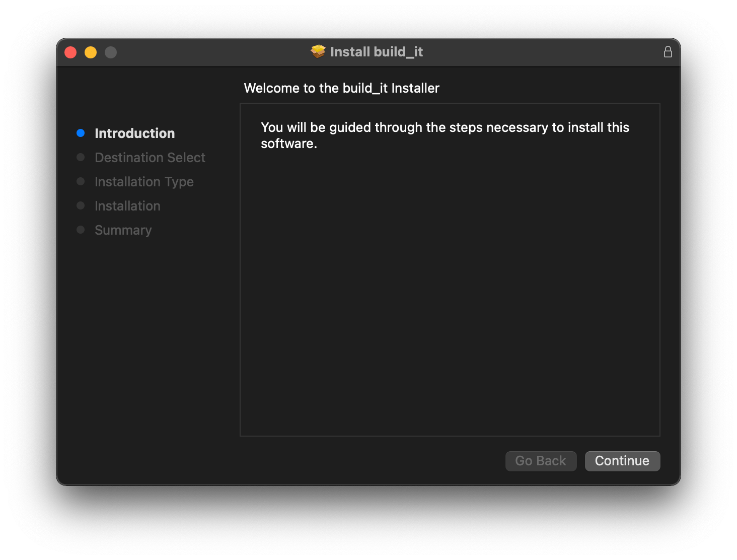
Task: Click the Installation Type step bullet
Action: 81,181
